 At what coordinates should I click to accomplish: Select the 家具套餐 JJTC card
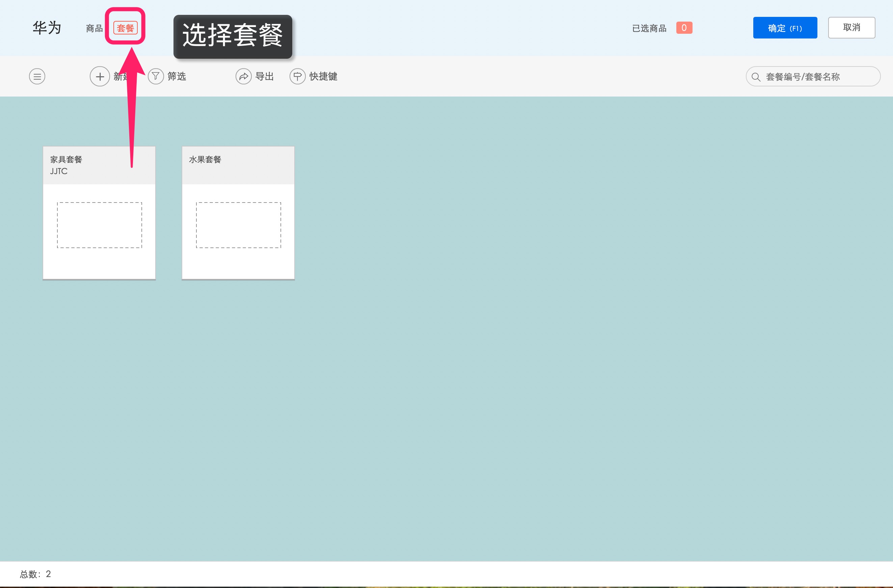pos(99,212)
